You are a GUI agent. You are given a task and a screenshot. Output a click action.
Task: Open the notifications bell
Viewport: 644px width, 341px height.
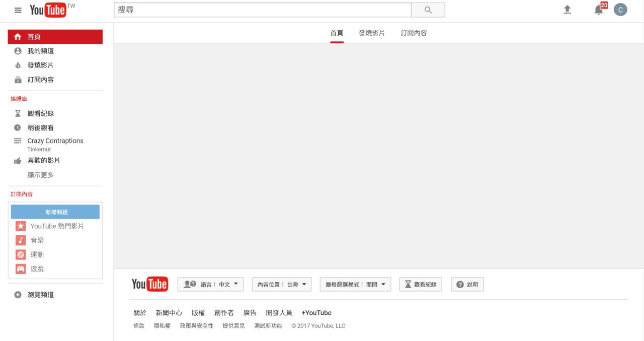point(598,10)
